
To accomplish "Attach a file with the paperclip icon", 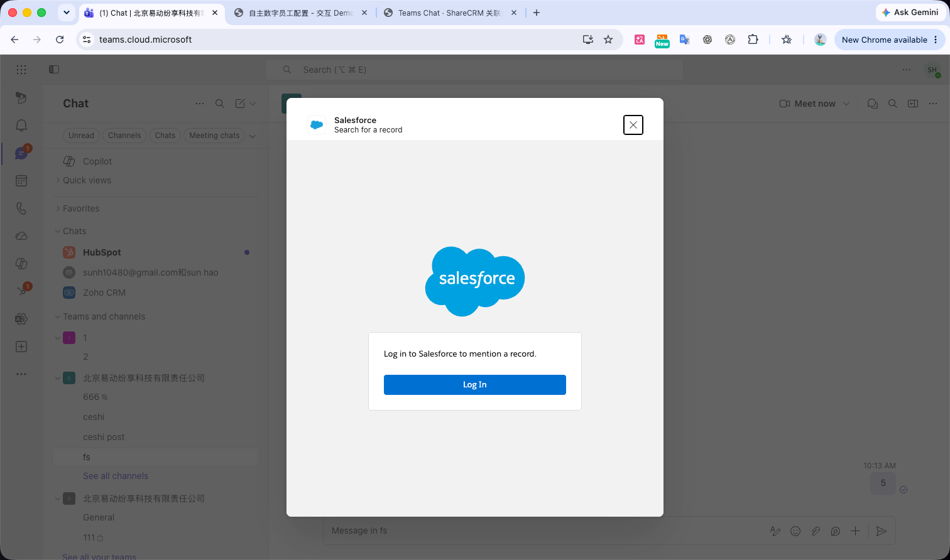I will pos(816,531).
